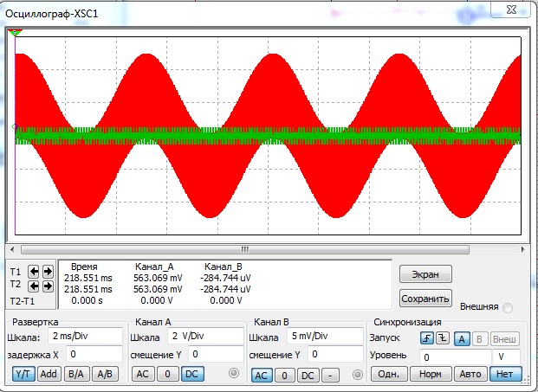Close the Осциллограф-XSC1 window
Image resolution: width=538 pixels, height=392 pixels.
[x=511, y=10]
